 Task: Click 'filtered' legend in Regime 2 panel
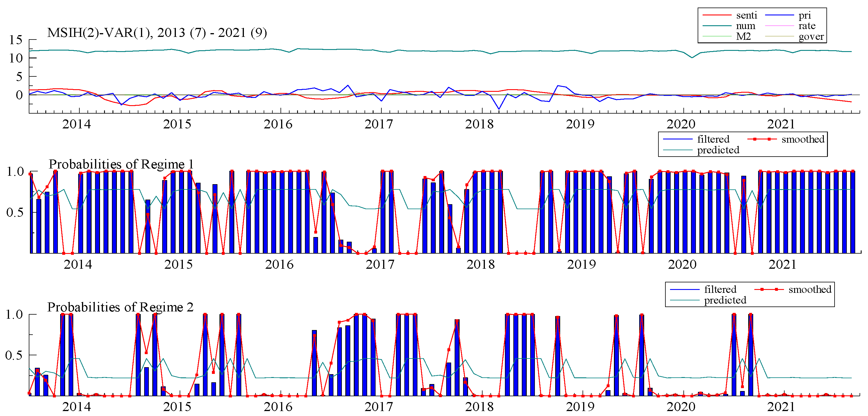(x=720, y=289)
